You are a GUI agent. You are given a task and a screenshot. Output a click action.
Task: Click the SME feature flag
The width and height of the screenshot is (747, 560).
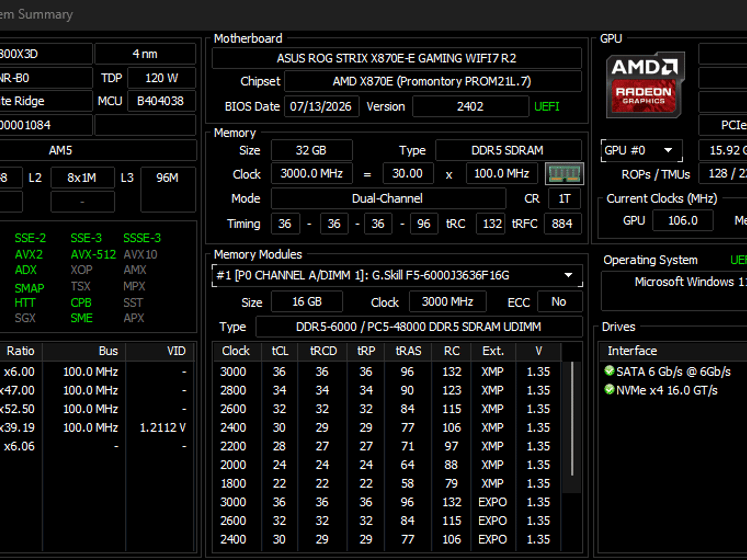(82, 318)
